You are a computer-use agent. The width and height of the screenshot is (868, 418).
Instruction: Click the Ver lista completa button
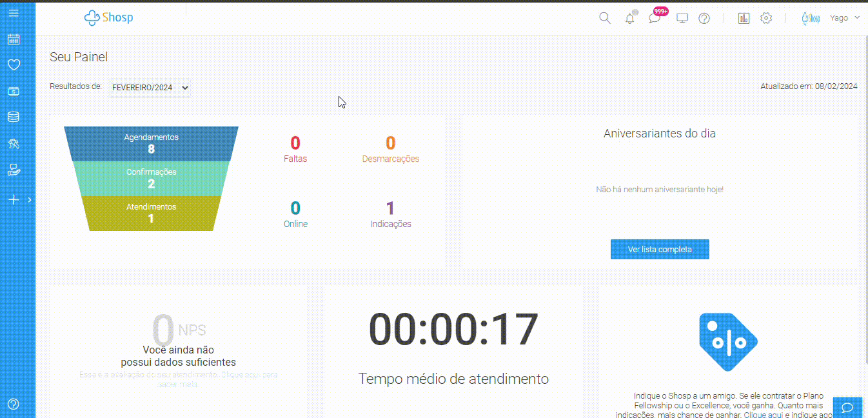pos(659,249)
